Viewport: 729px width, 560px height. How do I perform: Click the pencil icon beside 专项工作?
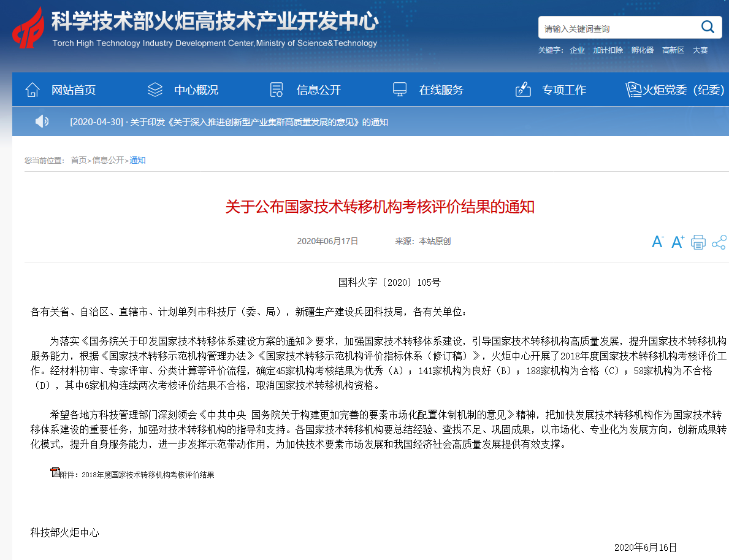pyautogui.click(x=523, y=90)
